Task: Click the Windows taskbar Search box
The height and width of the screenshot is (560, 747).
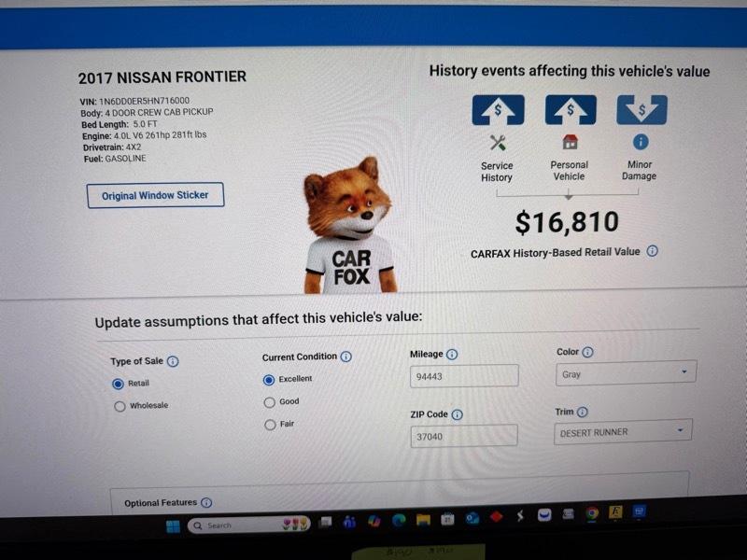Action: click(x=249, y=525)
